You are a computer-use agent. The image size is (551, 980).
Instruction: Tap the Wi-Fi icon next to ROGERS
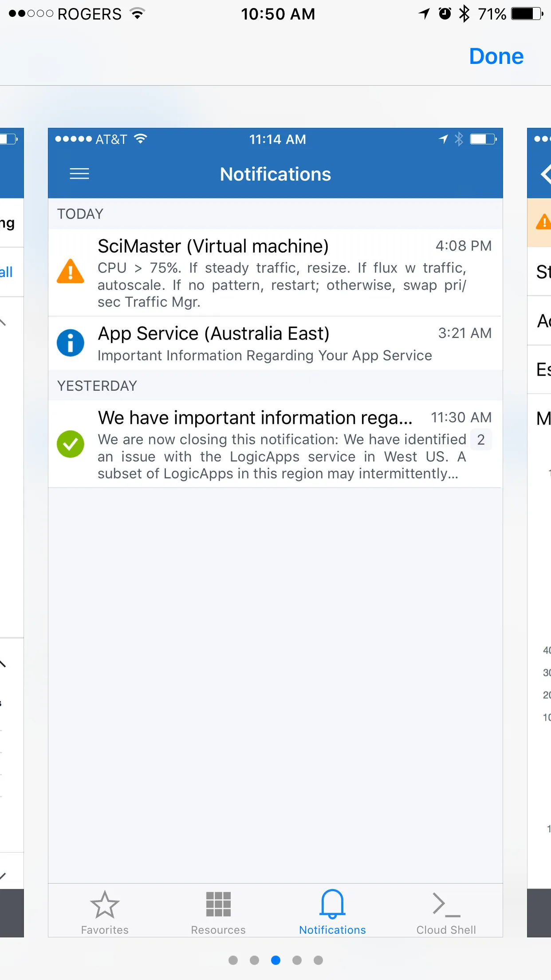point(138,14)
